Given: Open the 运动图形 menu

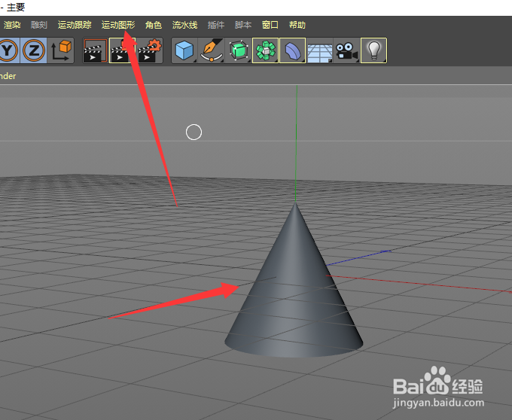Looking at the screenshot, I should (x=118, y=25).
